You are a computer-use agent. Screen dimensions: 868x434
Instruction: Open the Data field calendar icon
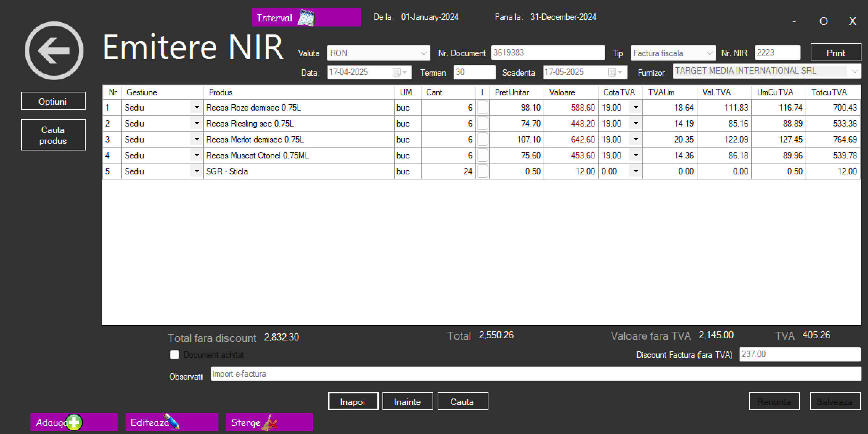397,72
